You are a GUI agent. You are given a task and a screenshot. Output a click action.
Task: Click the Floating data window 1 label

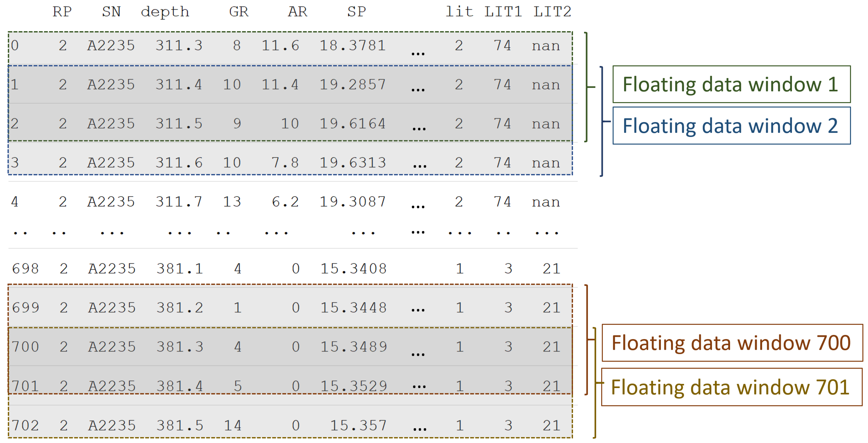731,84
